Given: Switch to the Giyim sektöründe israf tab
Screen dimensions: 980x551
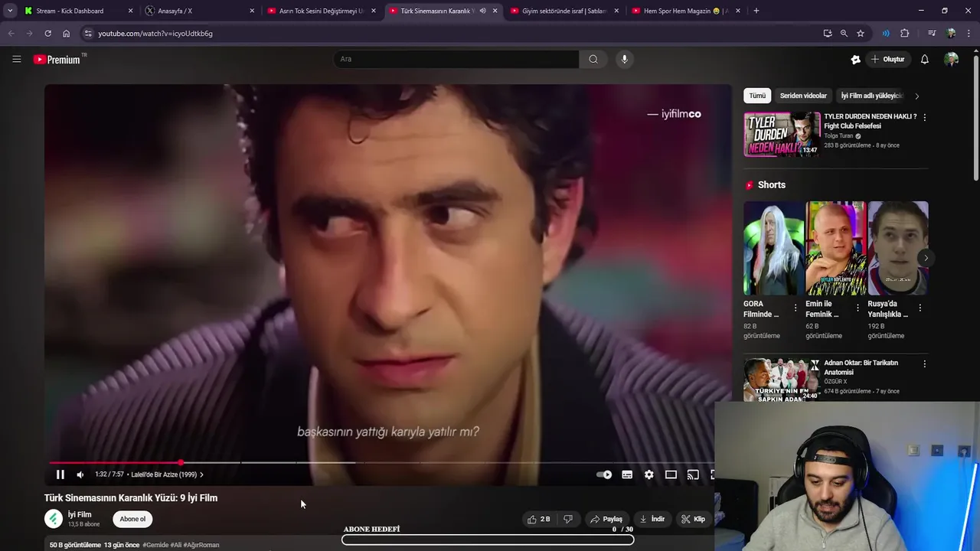Looking at the screenshot, I should 565,11.
